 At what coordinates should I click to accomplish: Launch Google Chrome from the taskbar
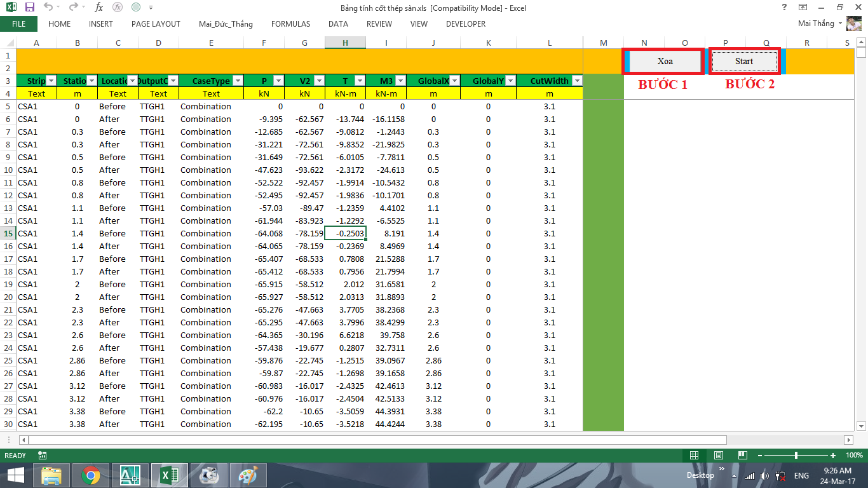[x=91, y=475]
